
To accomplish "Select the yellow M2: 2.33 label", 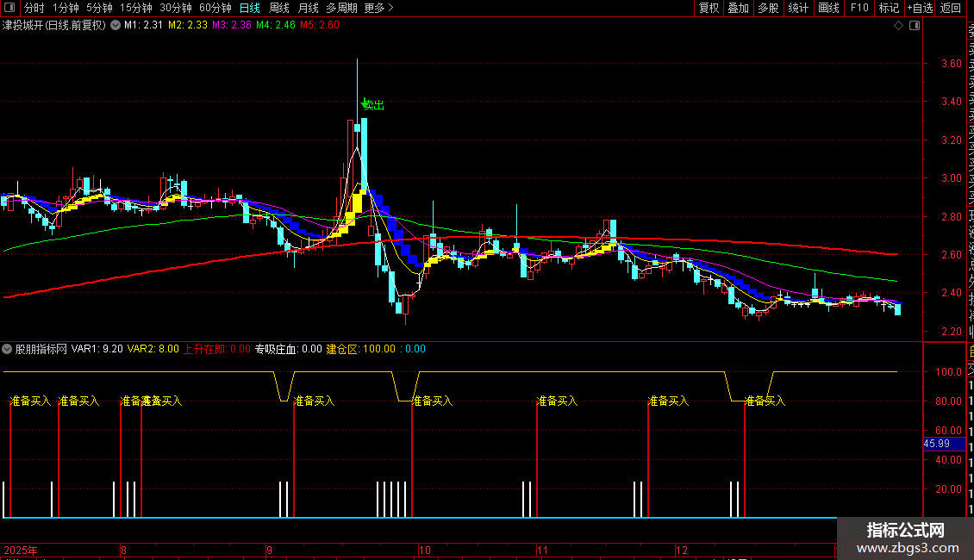I will click(x=188, y=25).
